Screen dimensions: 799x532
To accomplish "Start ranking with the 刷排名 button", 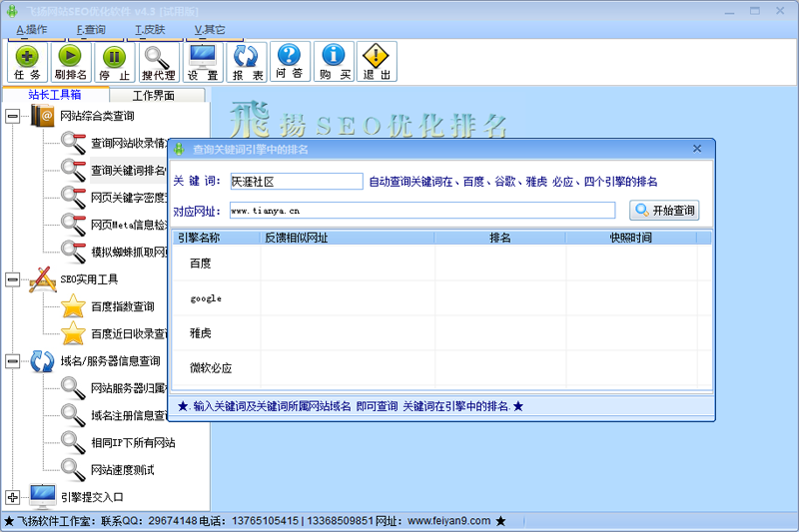I will point(70,62).
